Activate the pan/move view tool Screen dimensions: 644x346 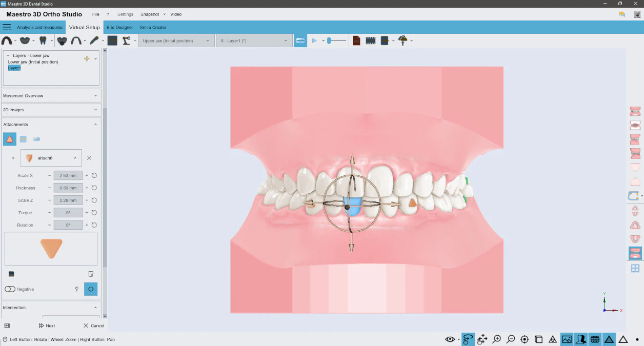point(482,339)
